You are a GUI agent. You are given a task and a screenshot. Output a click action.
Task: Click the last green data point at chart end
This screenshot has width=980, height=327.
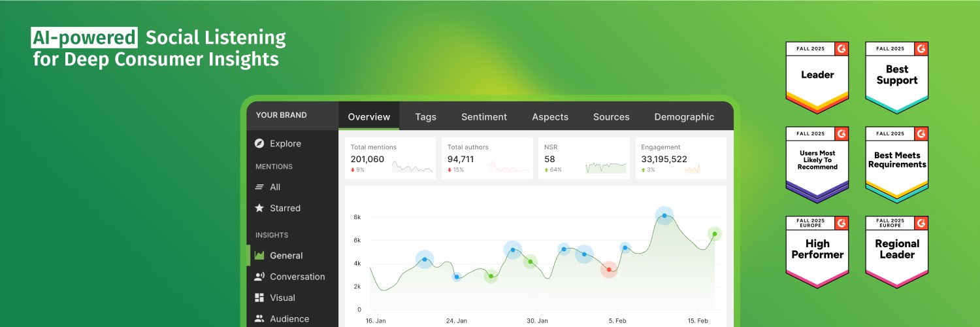point(715,233)
